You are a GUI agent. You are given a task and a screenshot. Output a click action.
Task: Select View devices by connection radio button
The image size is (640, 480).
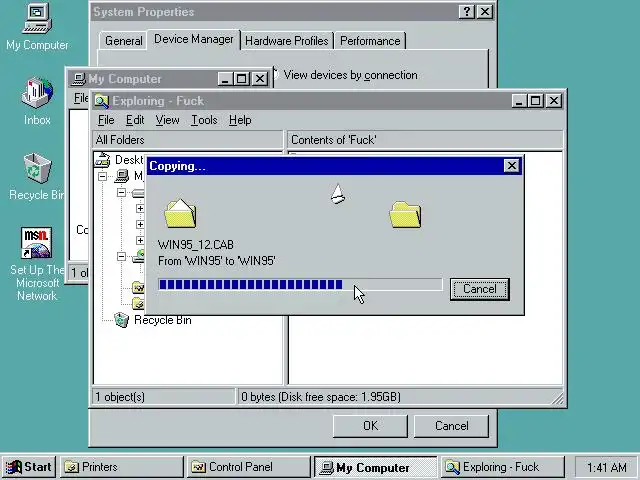347,75
